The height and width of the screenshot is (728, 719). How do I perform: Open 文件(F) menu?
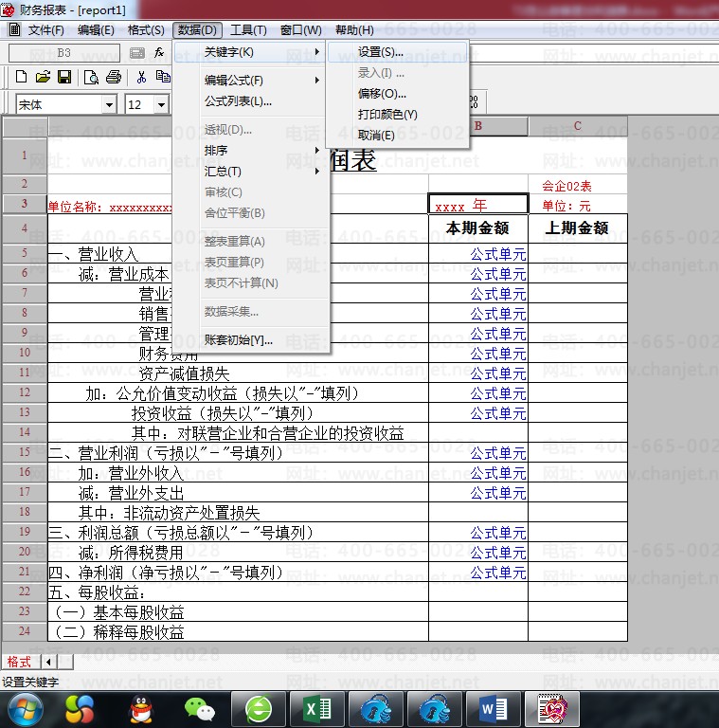45,30
